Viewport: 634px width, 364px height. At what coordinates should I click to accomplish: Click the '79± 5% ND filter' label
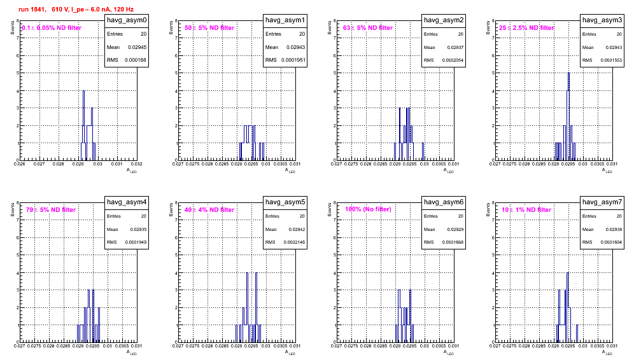(51, 210)
